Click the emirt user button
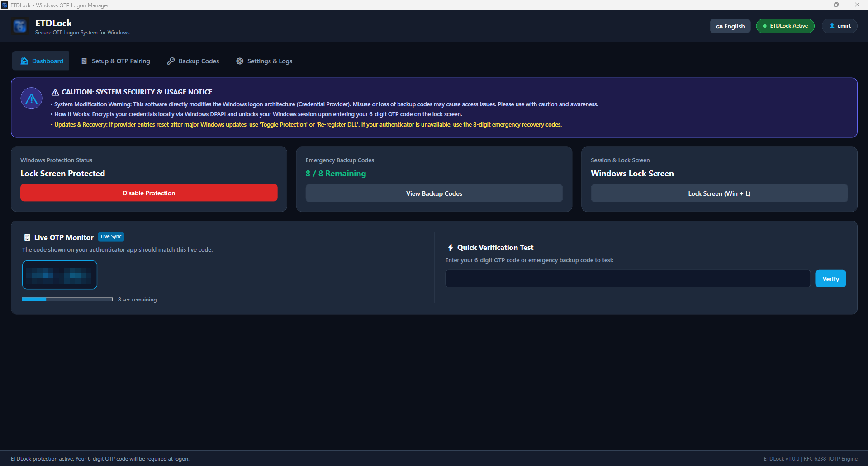The width and height of the screenshot is (868, 466). 840,26
